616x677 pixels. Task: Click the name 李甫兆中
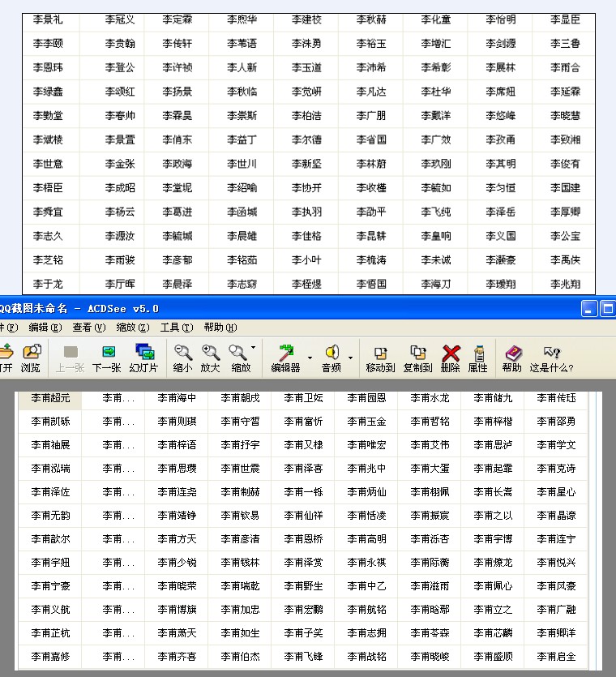pyautogui.click(x=366, y=469)
